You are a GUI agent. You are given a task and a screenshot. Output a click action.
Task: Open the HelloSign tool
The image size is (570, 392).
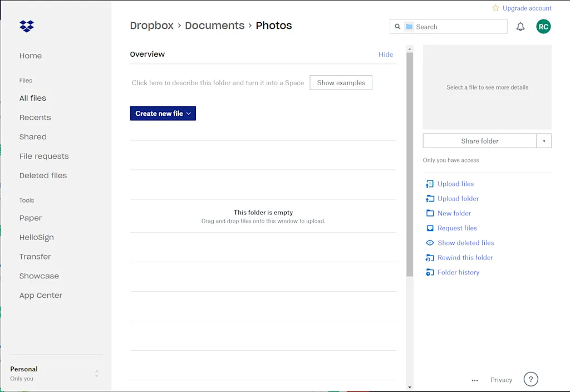click(36, 237)
